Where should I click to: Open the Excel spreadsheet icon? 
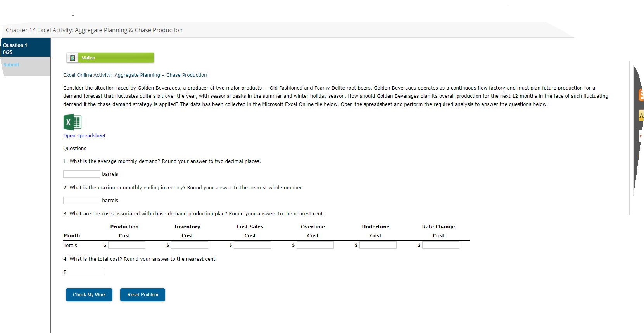73,122
